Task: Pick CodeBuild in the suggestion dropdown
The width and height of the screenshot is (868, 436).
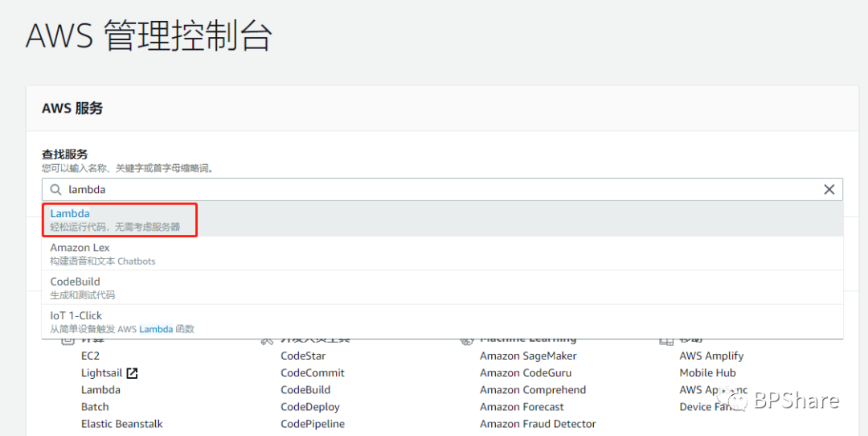Action: 75,282
